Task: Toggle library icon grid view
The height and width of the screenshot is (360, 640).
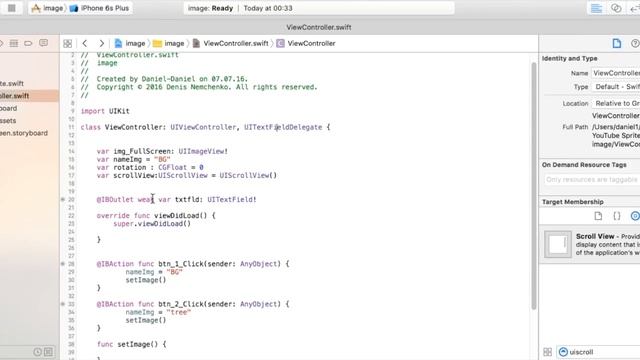Action: point(547,352)
